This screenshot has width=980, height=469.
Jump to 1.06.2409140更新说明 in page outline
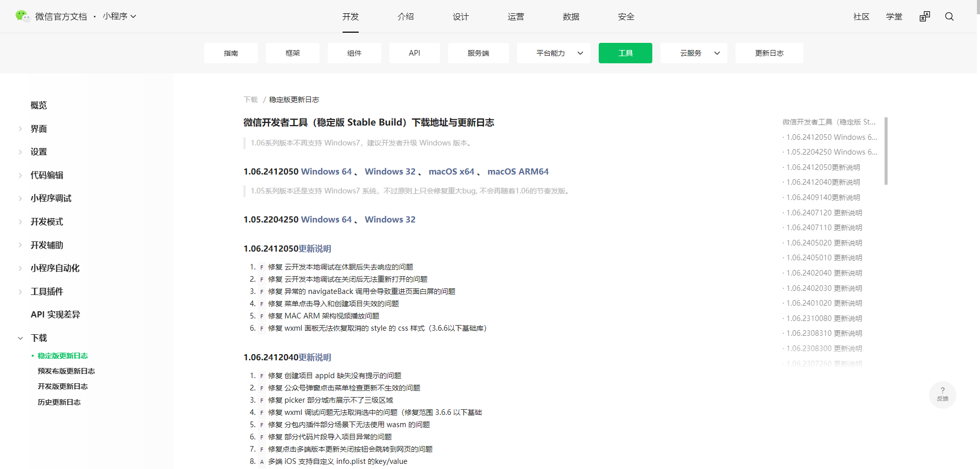[823, 198]
